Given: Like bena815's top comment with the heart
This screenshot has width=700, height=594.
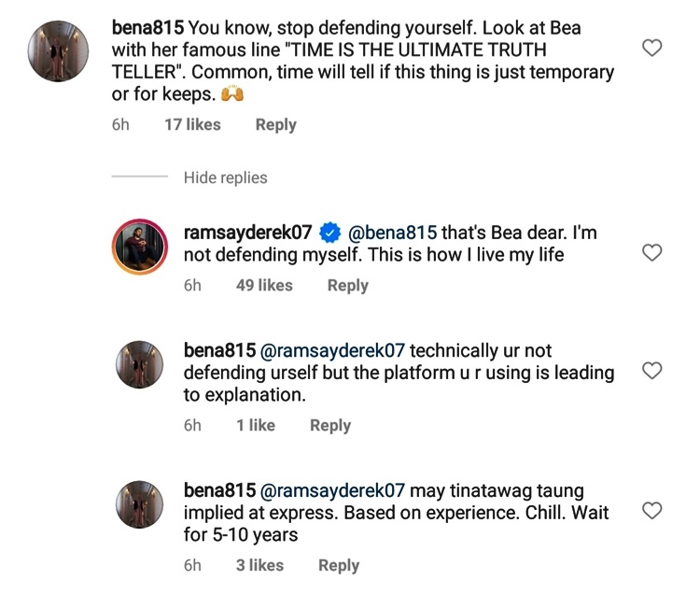Looking at the screenshot, I should click(652, 49).
